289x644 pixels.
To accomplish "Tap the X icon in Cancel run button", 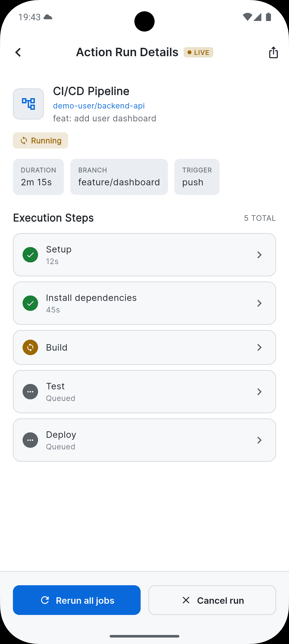I will [x=186, y=600].
